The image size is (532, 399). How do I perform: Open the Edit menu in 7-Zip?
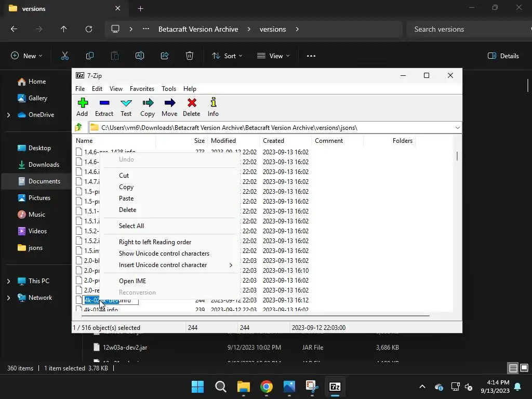(97, 88)
